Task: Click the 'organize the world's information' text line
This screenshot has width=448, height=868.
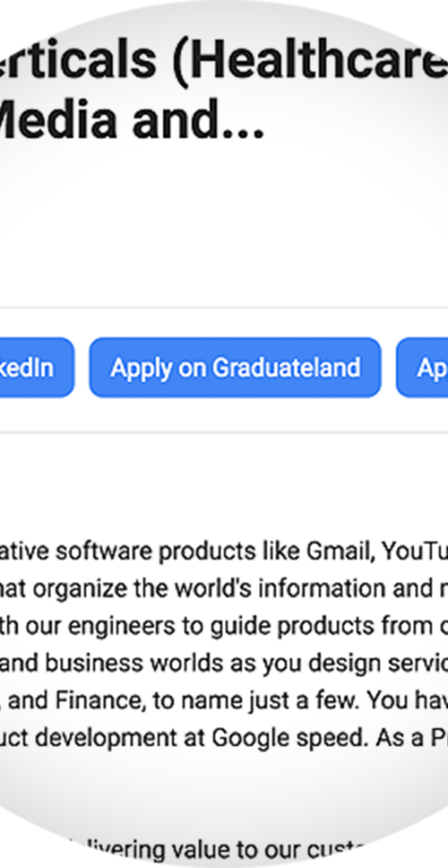Action: coord(224,589)
